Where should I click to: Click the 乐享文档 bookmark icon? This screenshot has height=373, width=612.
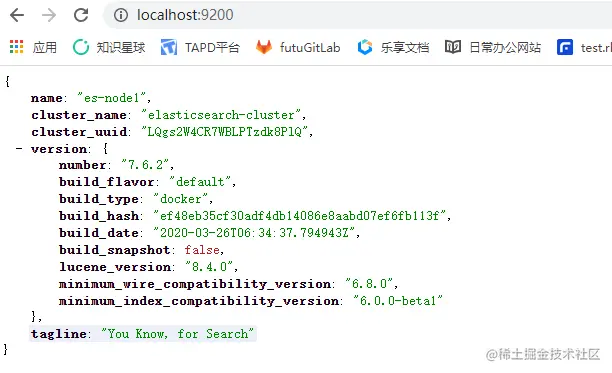click(x=365, y=47)
